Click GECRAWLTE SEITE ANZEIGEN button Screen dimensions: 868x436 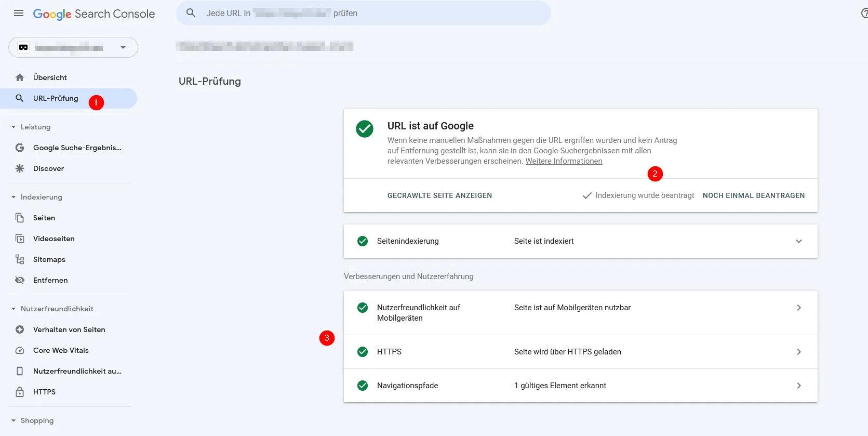(x=439, y=195)
